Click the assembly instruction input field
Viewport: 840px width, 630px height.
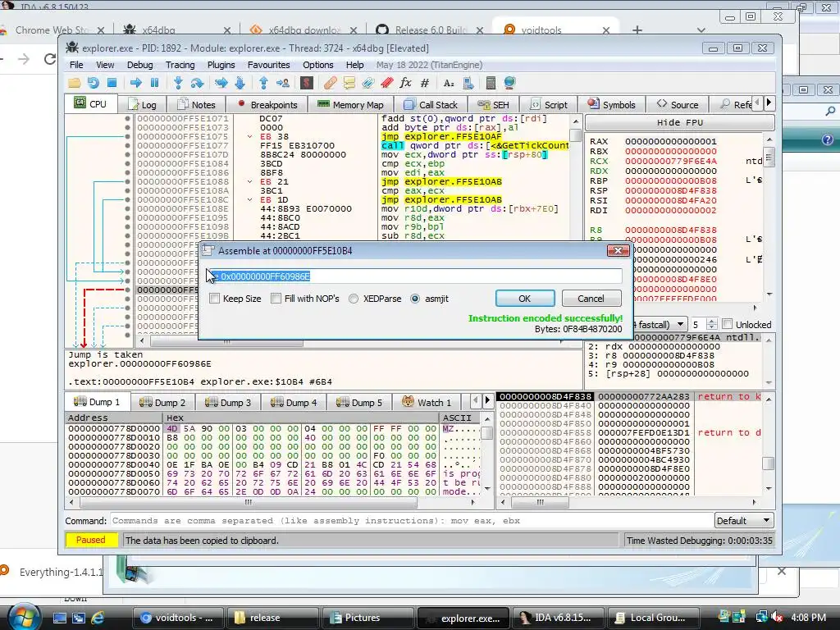pos(415,276)
